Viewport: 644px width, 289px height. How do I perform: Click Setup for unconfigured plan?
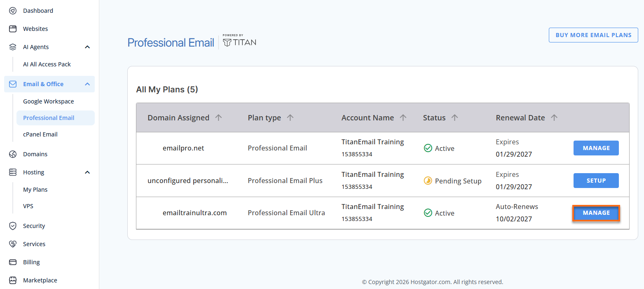pos(596,181)
